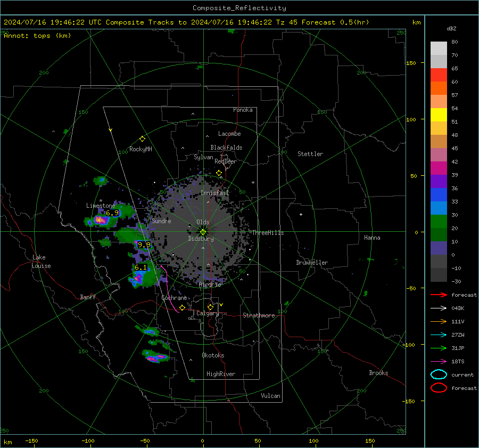
Task: Click the Ponoka city label
Action: pyautogui.click(x=243, y=110)
